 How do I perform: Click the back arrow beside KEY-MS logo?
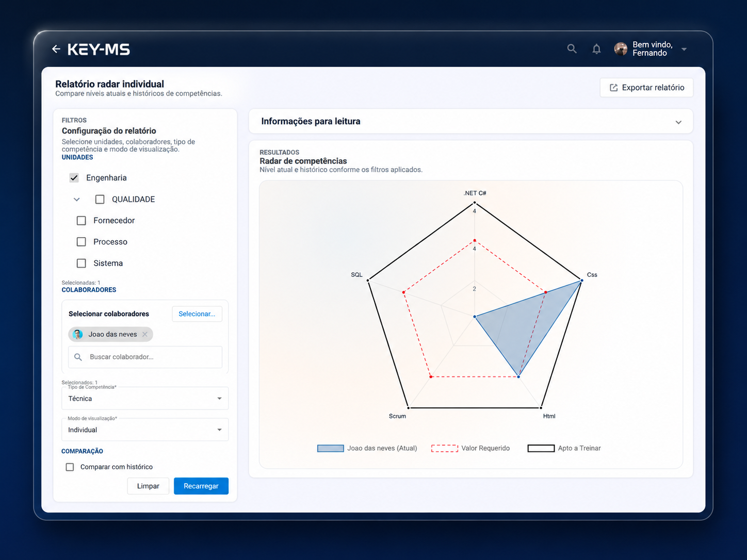(x=56, y=49)
